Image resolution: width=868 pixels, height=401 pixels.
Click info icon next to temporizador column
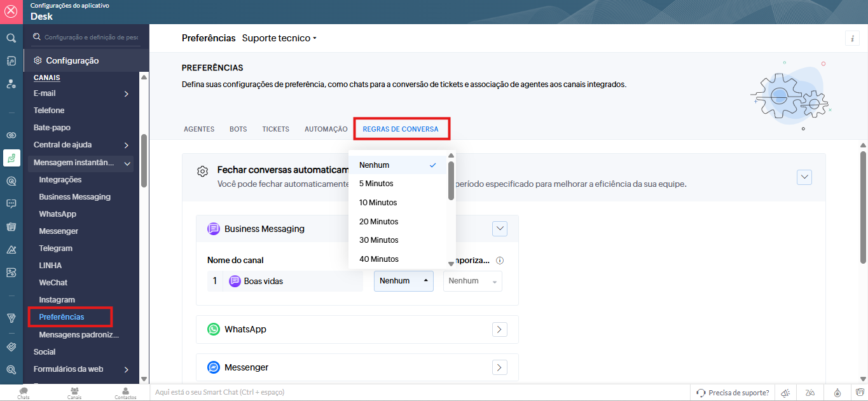[500, 261]
